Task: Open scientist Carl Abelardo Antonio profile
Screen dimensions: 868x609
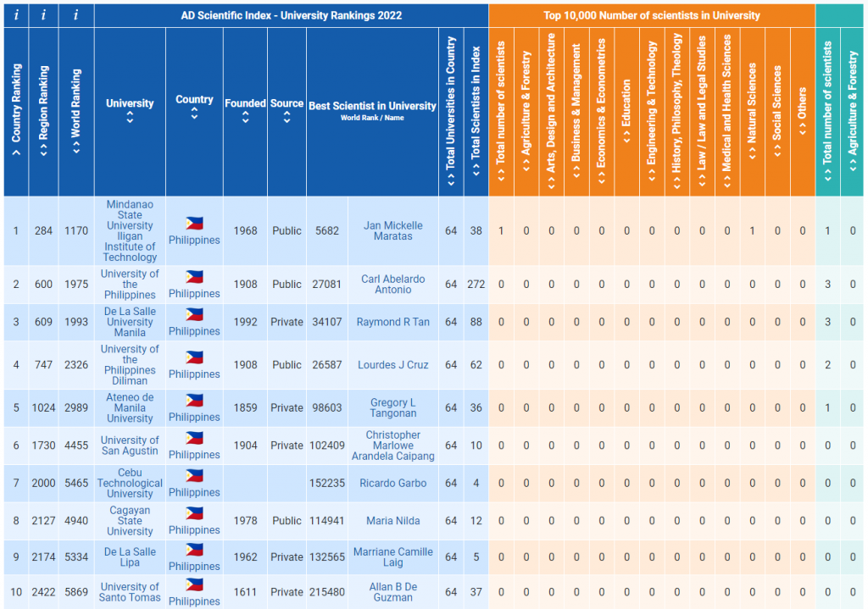Action: (x=393, y=285)
